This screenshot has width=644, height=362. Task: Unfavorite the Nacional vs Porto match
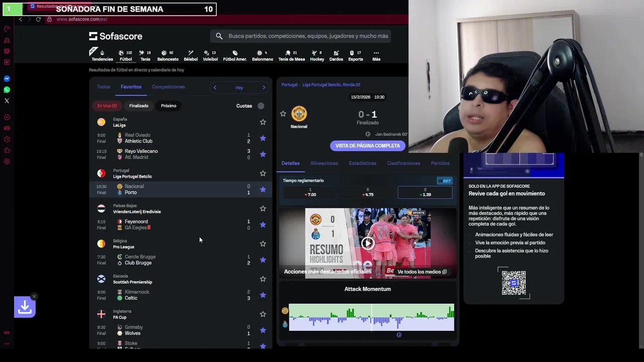point(263,190)
